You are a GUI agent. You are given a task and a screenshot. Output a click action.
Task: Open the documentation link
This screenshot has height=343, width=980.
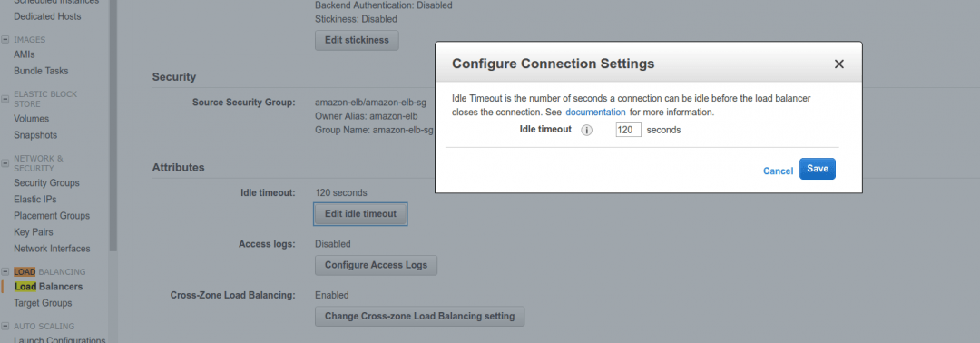595,113
